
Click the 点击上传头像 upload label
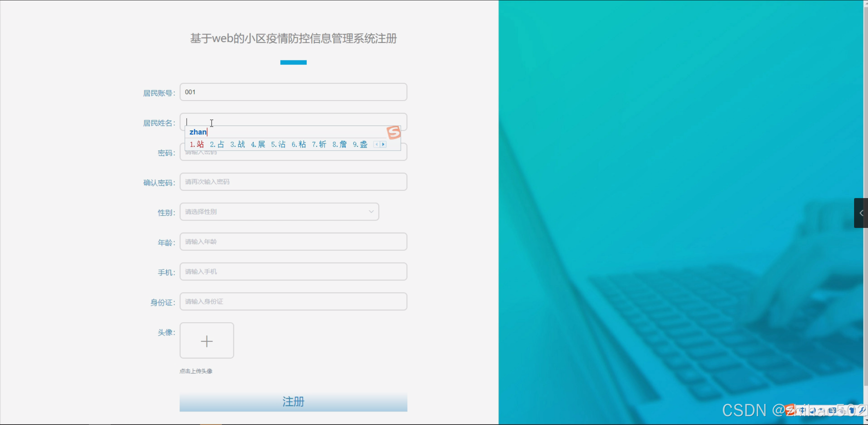coord(196,371)
